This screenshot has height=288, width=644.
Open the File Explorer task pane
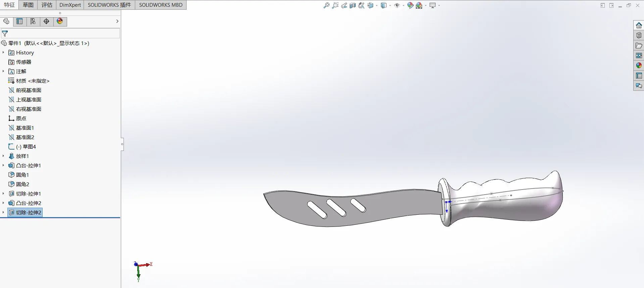639,45
